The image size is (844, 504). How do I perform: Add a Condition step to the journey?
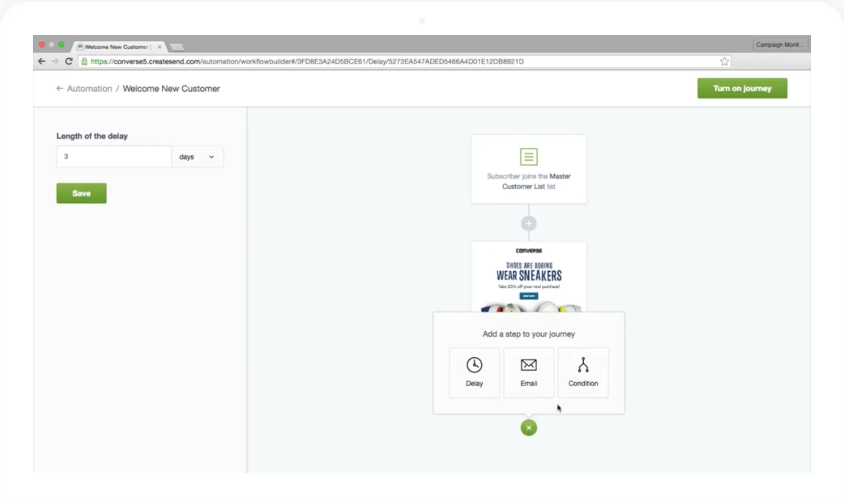[583, 373]
